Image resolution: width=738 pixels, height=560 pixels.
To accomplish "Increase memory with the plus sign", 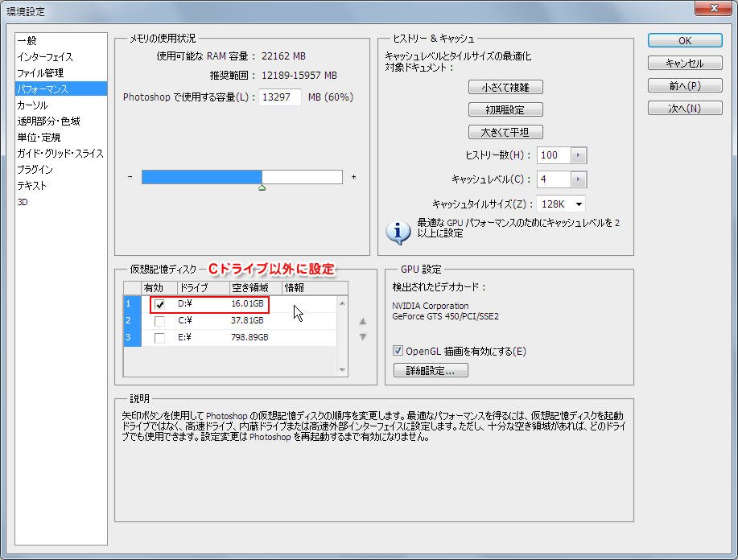I will (x=353, y=177).
